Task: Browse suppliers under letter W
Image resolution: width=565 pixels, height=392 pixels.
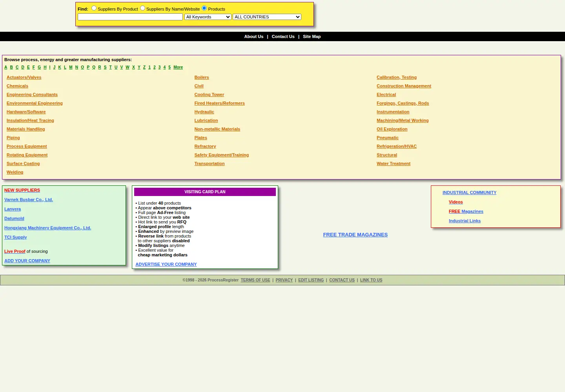Action: 128,67
